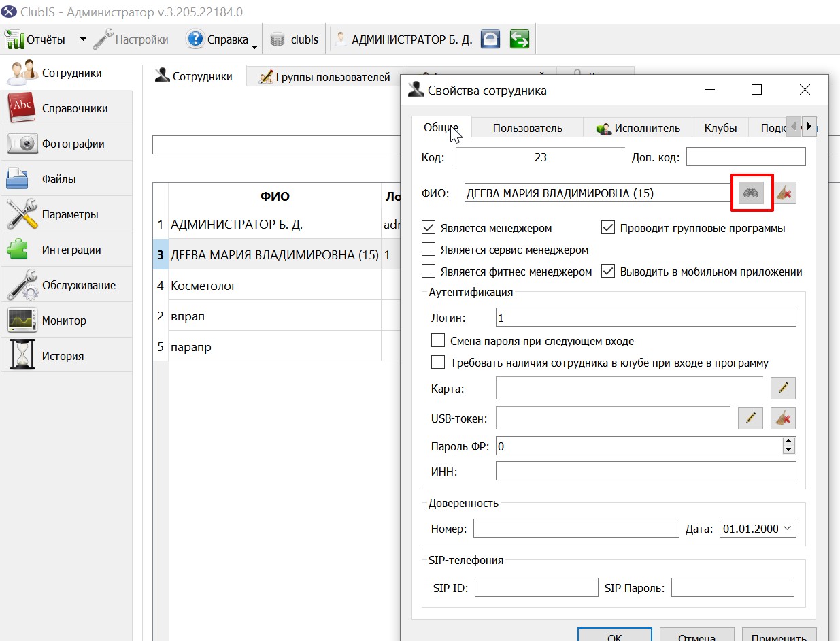Select the АДМИНИСТРАТОР Б. Д. table row
Image resolution: width=840 pixels, height=641 pixels.
(x=276, y=224)
